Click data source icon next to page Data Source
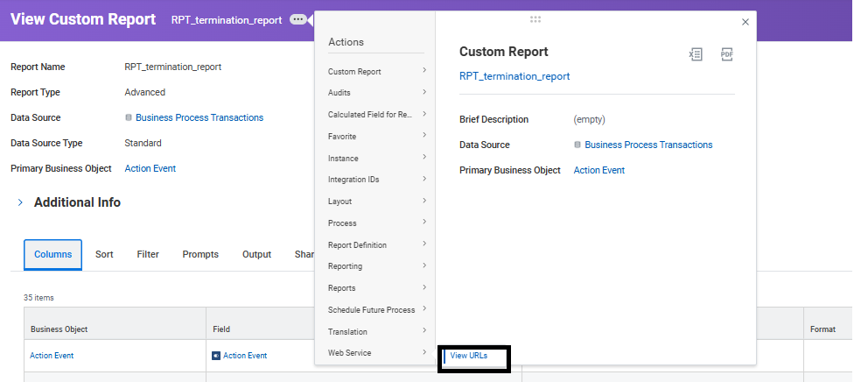The height and width of the screenshot is (382, 868). tap(129, 117)
